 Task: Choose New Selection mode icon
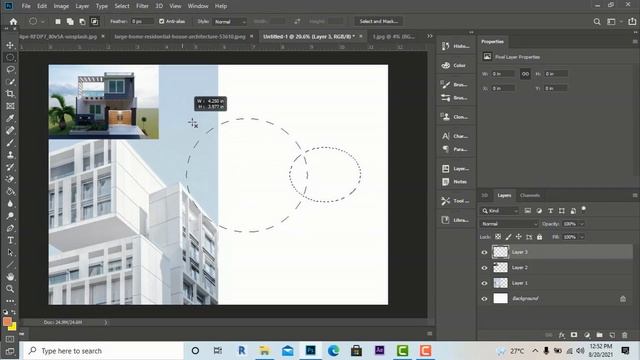click(58, 22)
